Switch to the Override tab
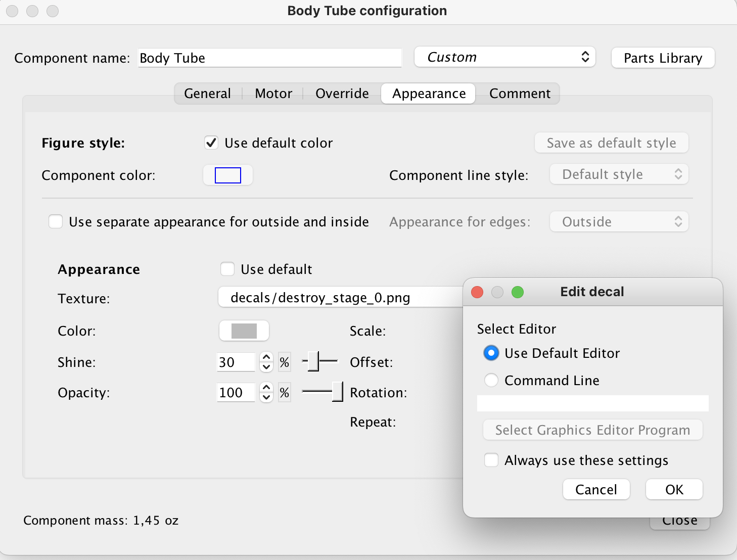This screenshot has width=737, height=560. coord(342,94)
